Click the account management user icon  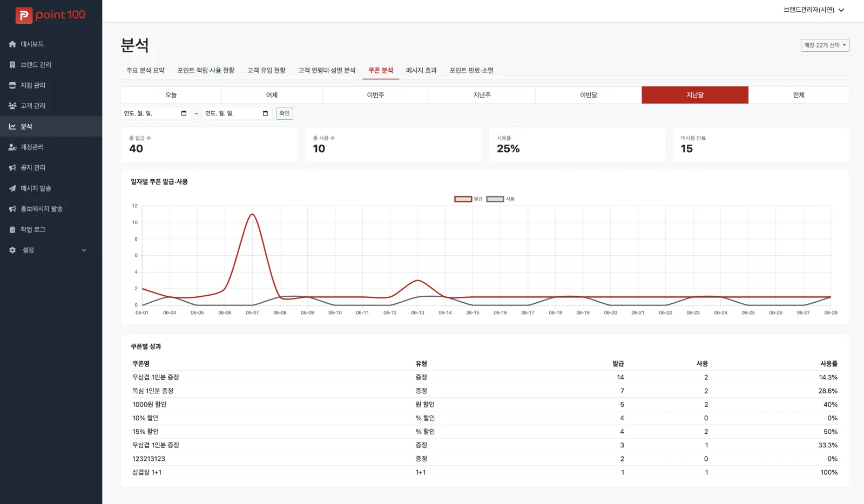[x=12, y=147]
